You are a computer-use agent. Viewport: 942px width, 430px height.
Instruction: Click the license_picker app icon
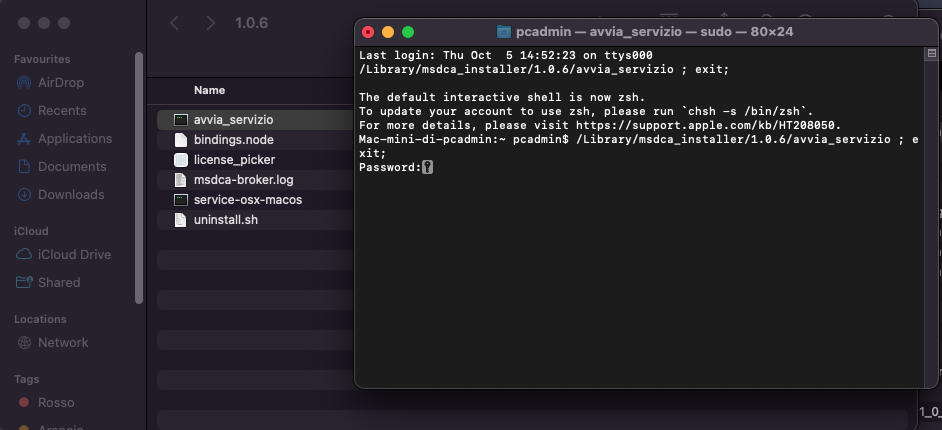tap(181, 160)
